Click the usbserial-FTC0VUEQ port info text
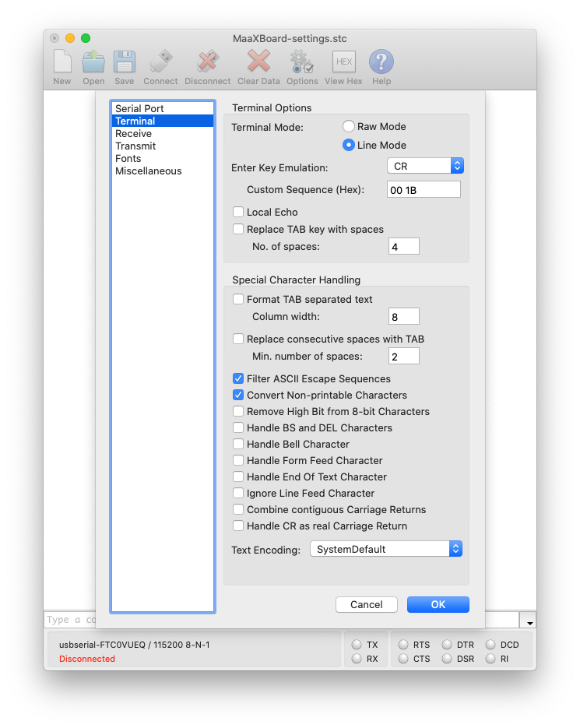This screenshot has height=728, width=580. point(134,645)
